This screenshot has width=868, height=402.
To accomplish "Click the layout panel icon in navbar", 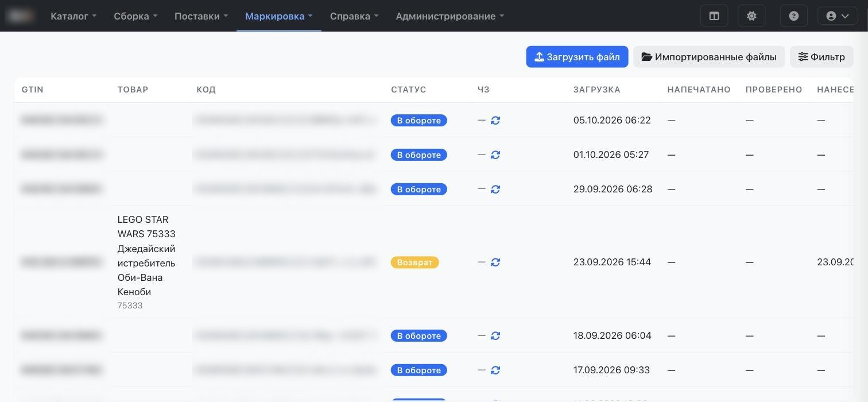I will 714,16.
